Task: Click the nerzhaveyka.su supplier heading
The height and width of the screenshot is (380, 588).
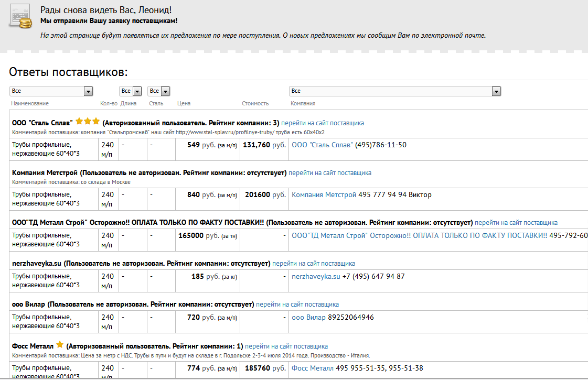Action: coord(37,264)
